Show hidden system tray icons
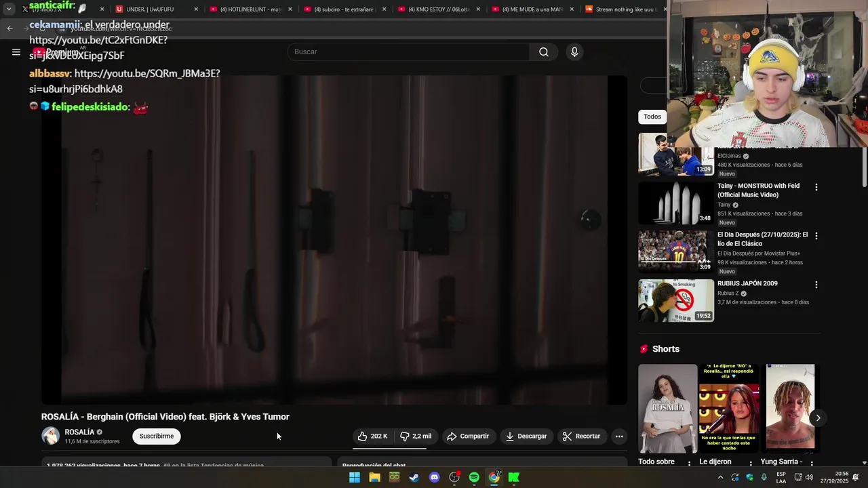The height and width of the screenshot is (488, 868). [720, 477]
